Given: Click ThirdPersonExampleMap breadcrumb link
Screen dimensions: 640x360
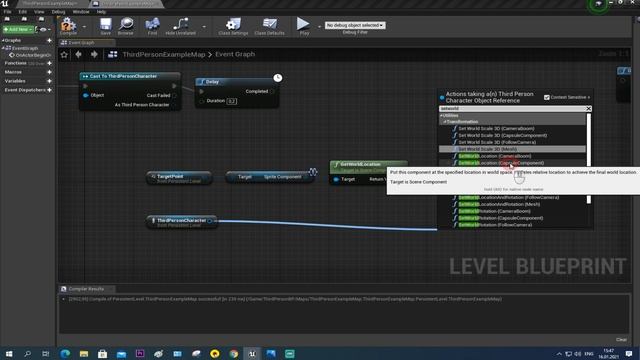Looking at the screenshot, I should point(164,54).
